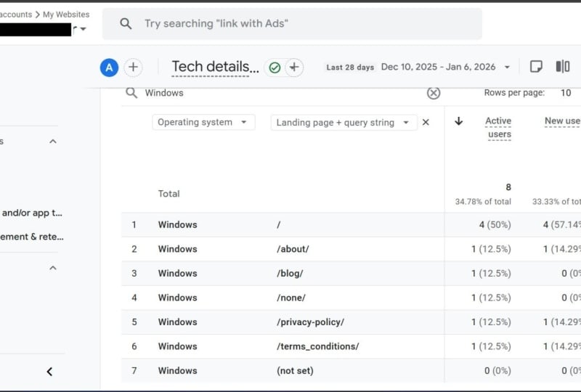Click '(not set)' landing page cell
This screenshot has width=581, height=392.
tap(295, 370)
